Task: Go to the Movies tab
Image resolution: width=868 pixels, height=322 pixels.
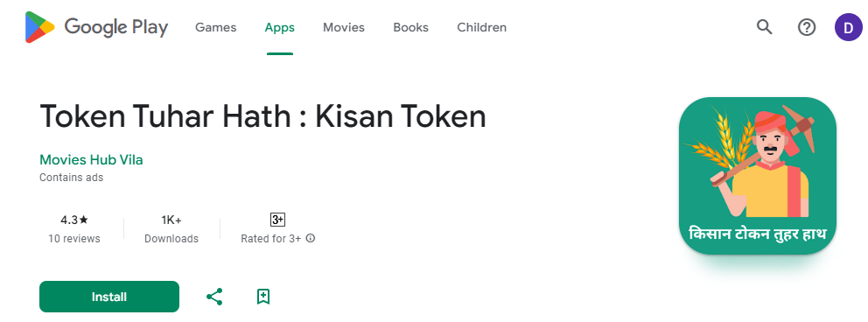Action: [344, 27]
